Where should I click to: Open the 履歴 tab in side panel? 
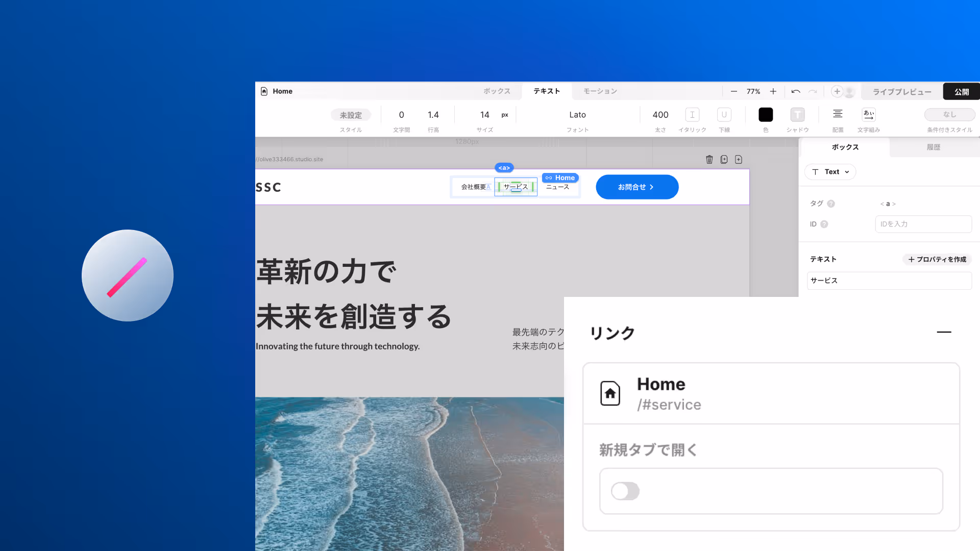[x=933, y=147]
